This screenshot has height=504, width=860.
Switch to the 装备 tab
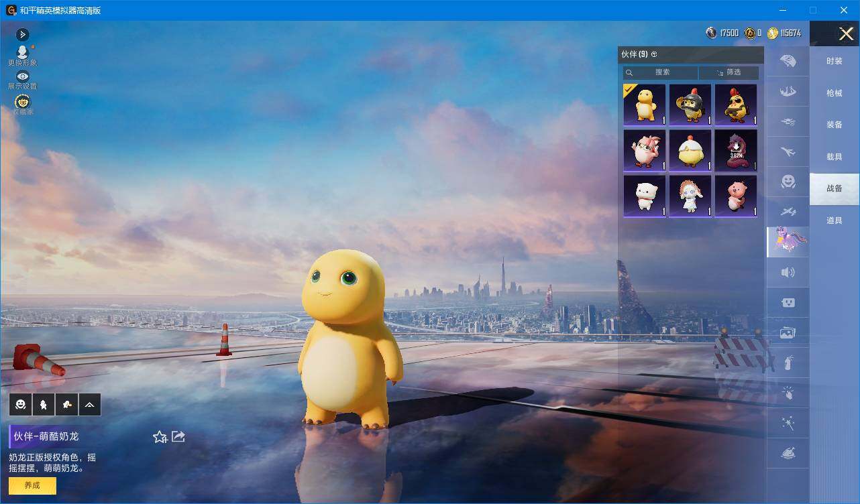(x=835, y=125)
